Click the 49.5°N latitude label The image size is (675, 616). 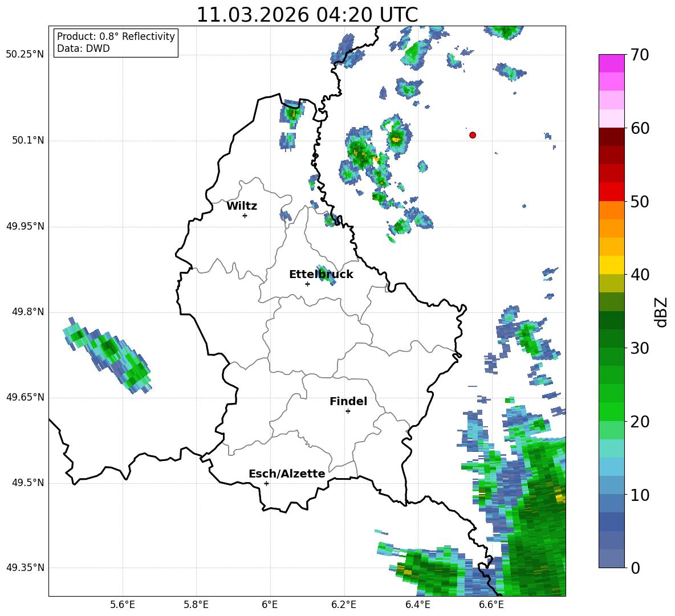tap(28, 483)
